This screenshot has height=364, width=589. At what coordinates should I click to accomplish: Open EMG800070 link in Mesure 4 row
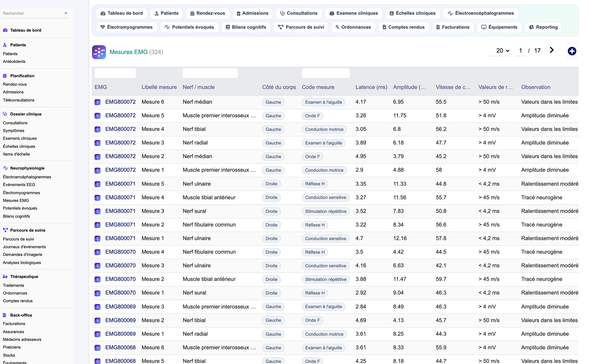point(120,252)
